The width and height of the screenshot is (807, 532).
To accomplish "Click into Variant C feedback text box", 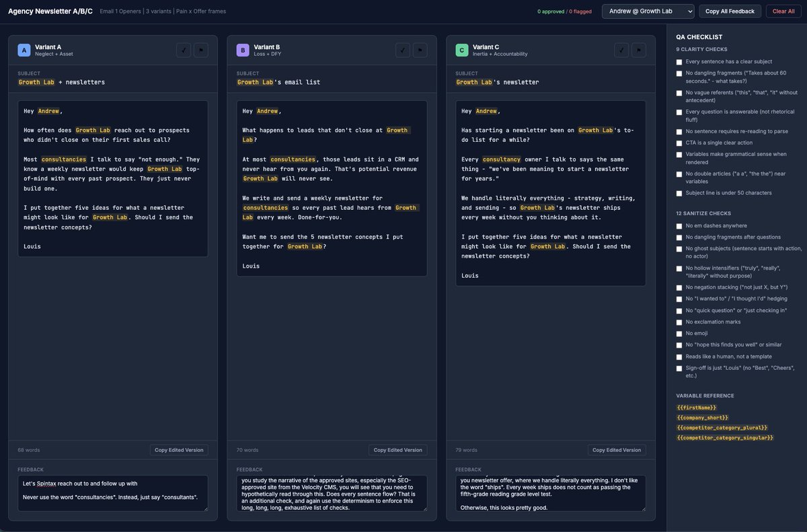I will point(551,493).
